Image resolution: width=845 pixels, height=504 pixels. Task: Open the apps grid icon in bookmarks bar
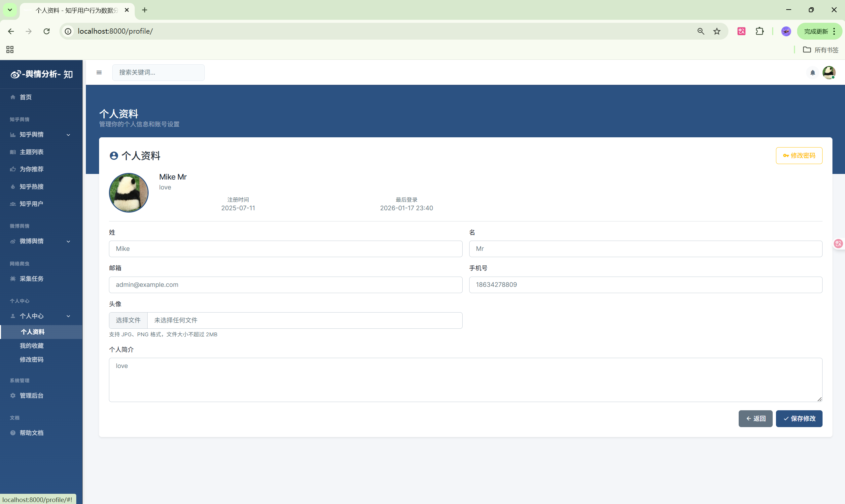coord(10,50)
